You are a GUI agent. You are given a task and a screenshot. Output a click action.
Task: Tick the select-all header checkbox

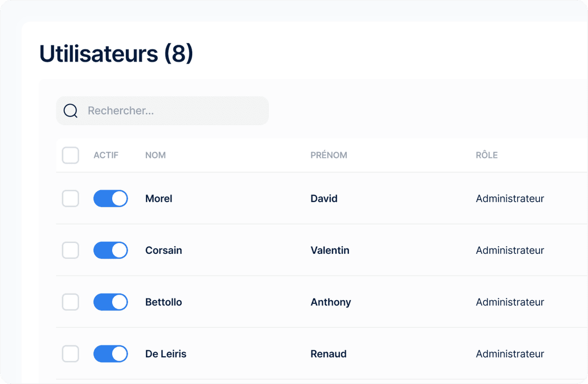[x=70, y=155]
